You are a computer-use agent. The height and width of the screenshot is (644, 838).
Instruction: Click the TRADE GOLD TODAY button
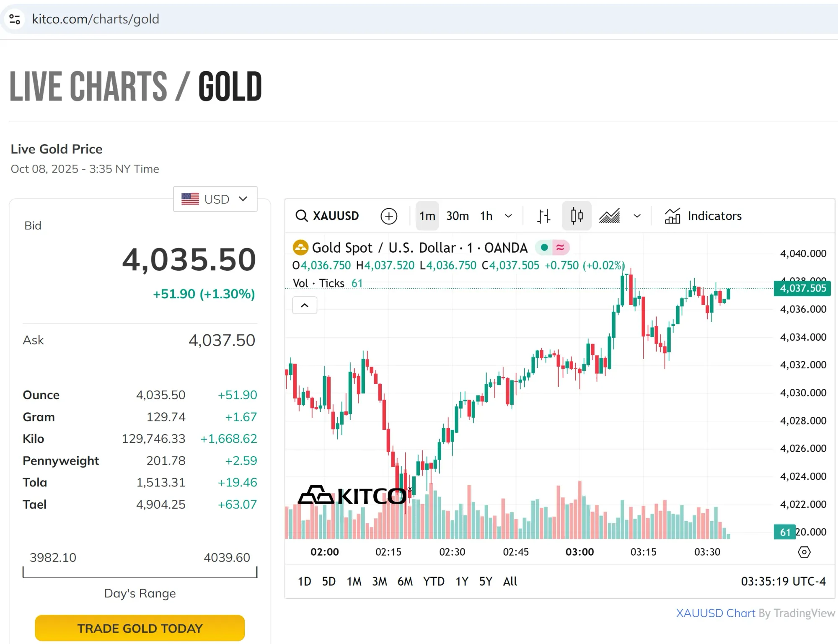pos(140,628)
